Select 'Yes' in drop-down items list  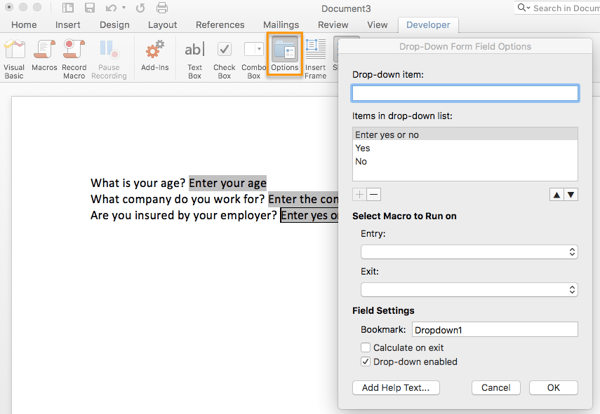tap(362, 147)
